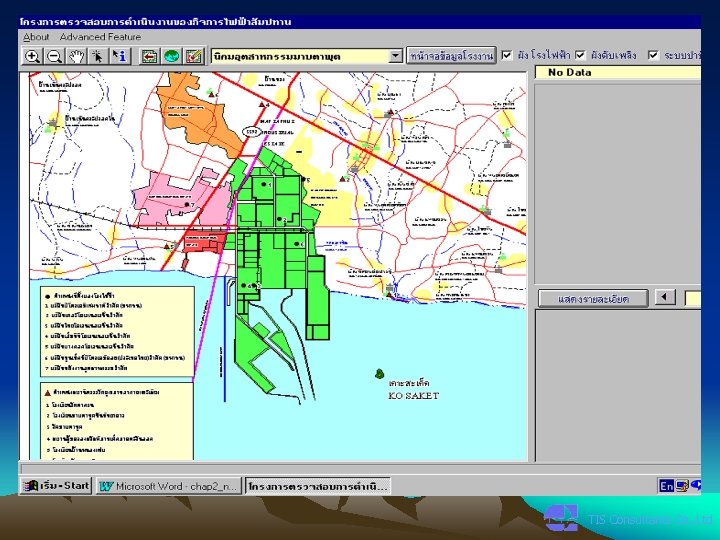
Task: Click the left arrow next to แสดงรายละเอียด
Action: [x=664, y=297]
